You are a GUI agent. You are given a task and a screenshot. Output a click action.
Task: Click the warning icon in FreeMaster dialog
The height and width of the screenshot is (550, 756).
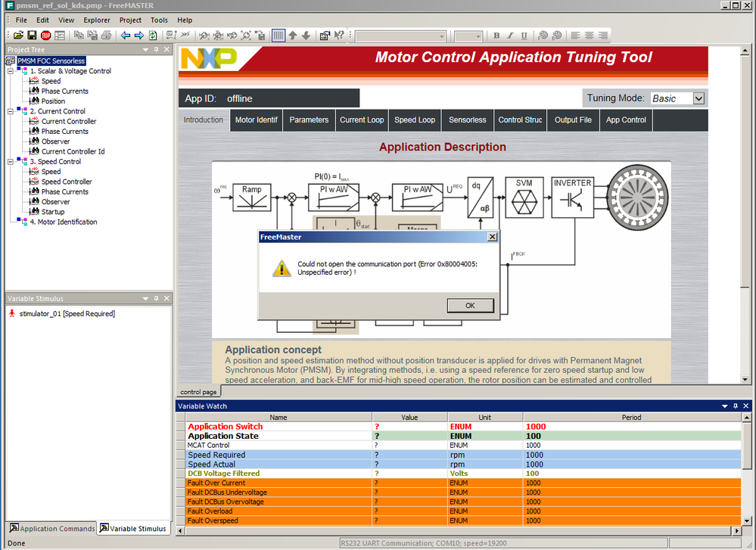coord(282,269)
